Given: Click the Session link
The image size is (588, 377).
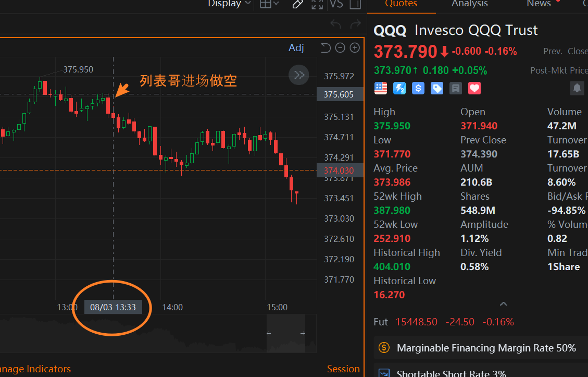Looking at the screenshot, I should pos(343,369).
